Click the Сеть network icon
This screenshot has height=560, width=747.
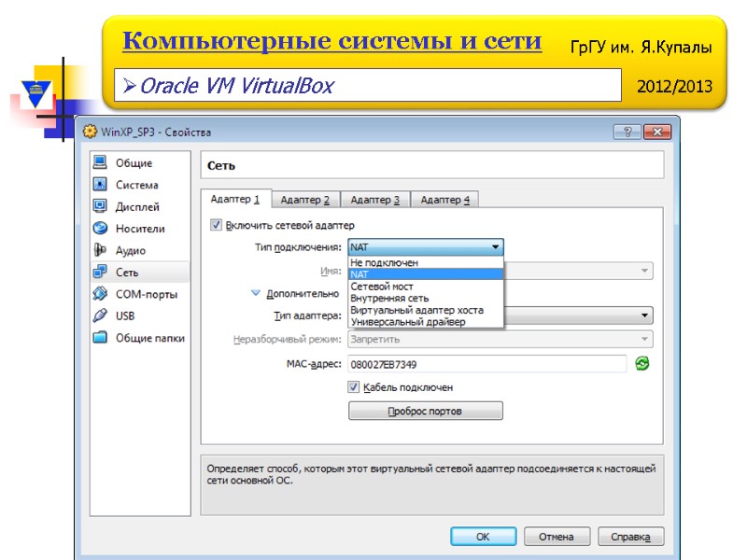(100, 272)
